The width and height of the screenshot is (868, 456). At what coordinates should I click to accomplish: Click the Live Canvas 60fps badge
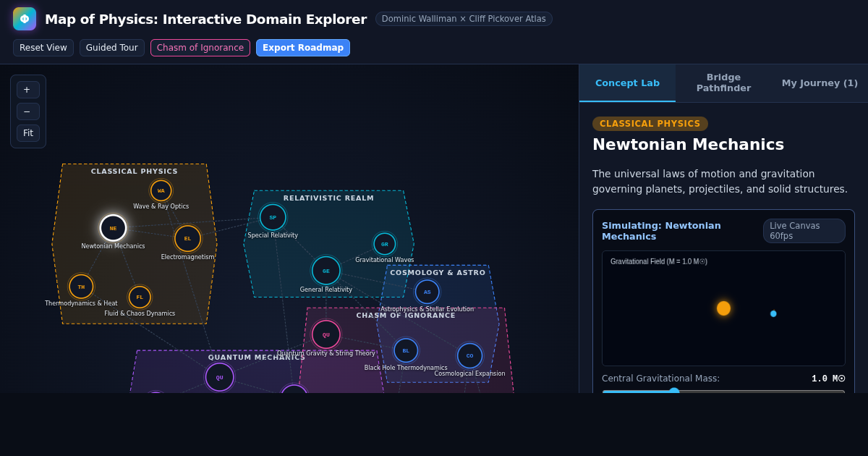[x=804, y=231]
